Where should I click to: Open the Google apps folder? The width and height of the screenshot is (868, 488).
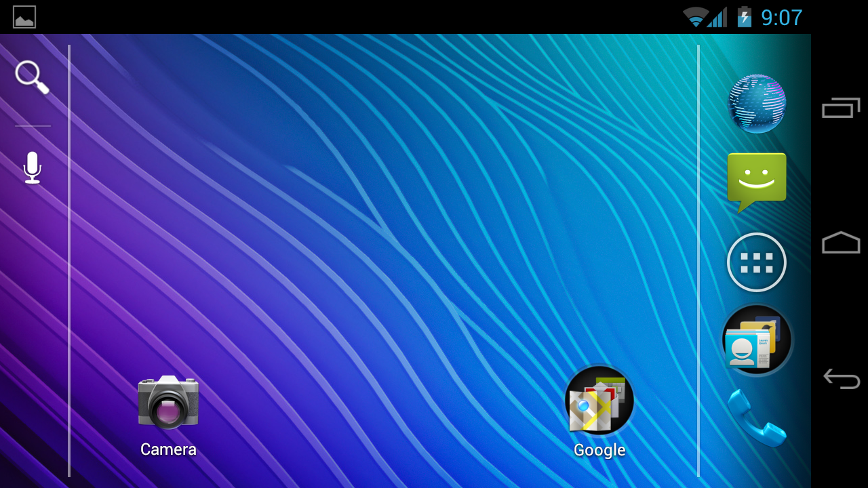(599, 400)
